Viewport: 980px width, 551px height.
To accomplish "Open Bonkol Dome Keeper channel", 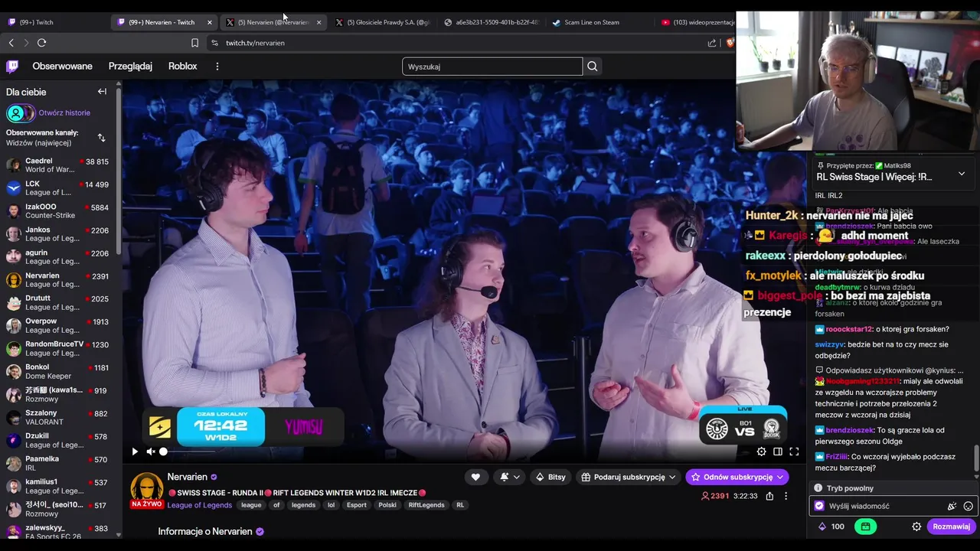I will coord(60,371).
